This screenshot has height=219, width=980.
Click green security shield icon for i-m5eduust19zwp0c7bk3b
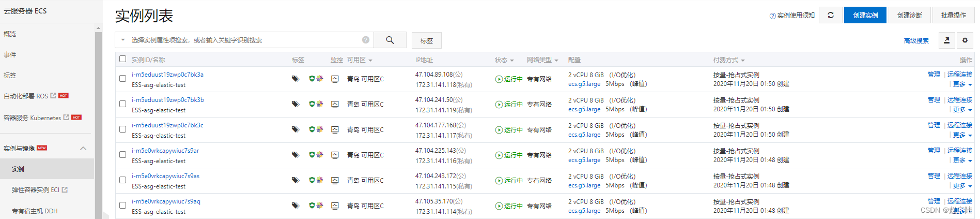click(312, 104)
